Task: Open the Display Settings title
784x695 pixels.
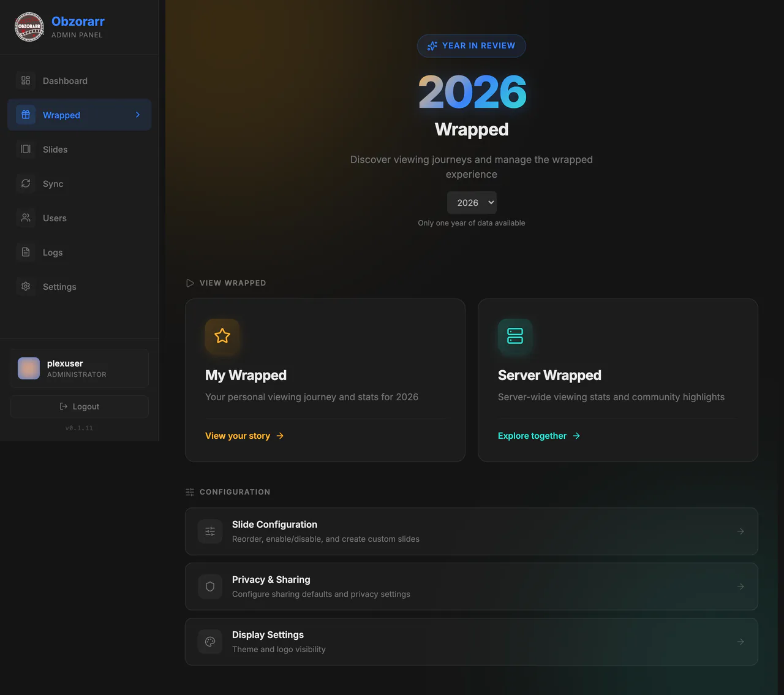Action: point(268,635)
